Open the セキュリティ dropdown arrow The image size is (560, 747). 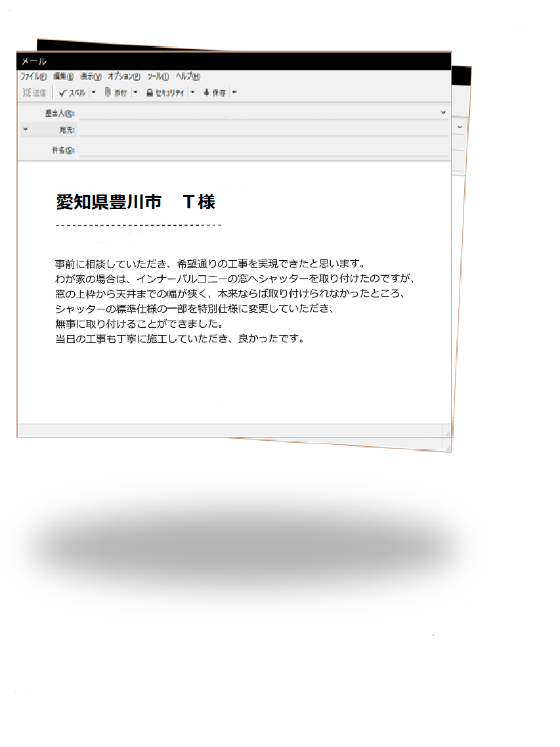(191, 93)
